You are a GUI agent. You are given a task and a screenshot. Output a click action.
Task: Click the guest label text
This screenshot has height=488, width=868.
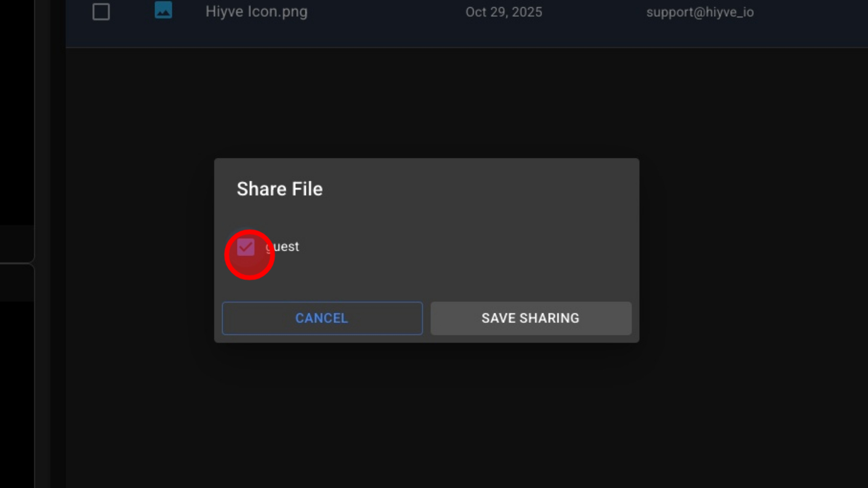click(284, 246)
